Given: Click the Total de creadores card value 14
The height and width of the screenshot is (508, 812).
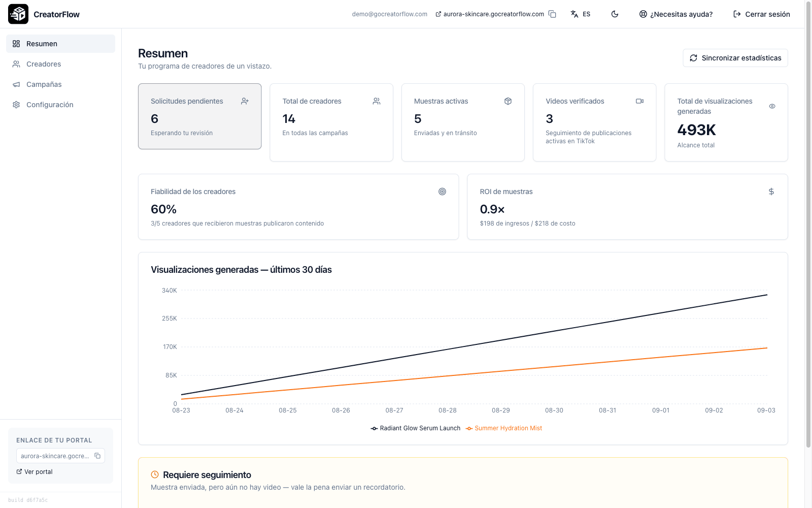Looking at the screenshot, I should (289, 119).
